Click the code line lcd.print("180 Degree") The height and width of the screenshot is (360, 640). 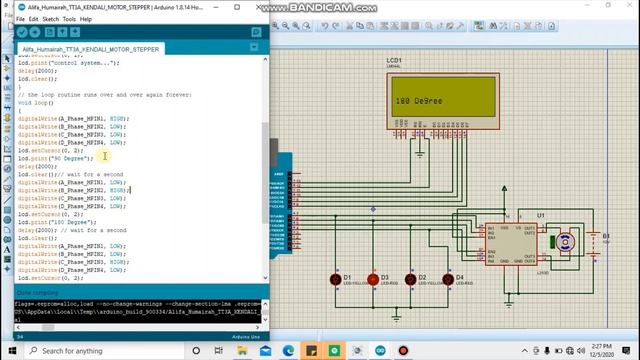(x=57, y=222)
